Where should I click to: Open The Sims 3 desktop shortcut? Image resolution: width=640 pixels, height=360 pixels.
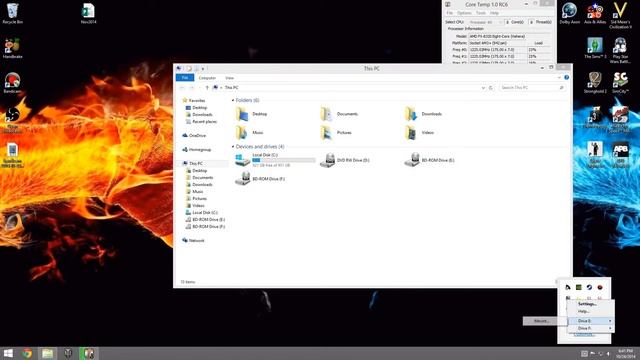click(595, 48)
